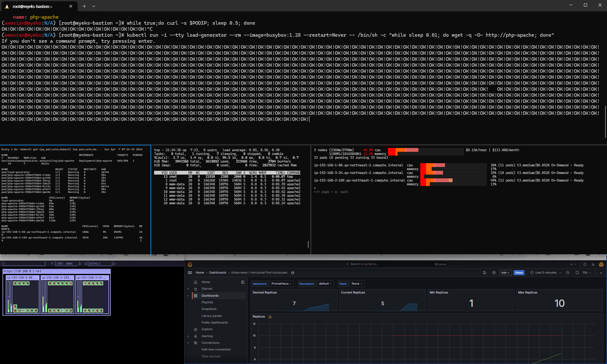Screen dimensions: 607x364
Task: Click the blue Share button
Action: tap(519, 273)
